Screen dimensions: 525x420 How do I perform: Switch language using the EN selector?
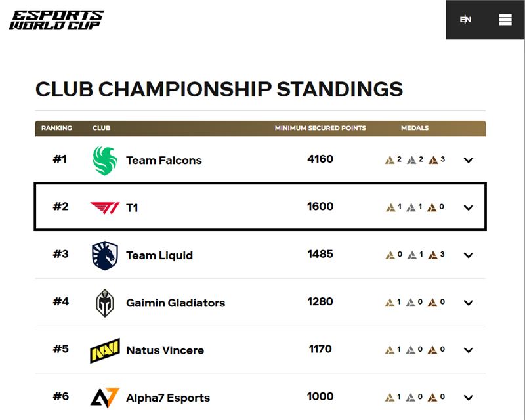click(465, 20)
